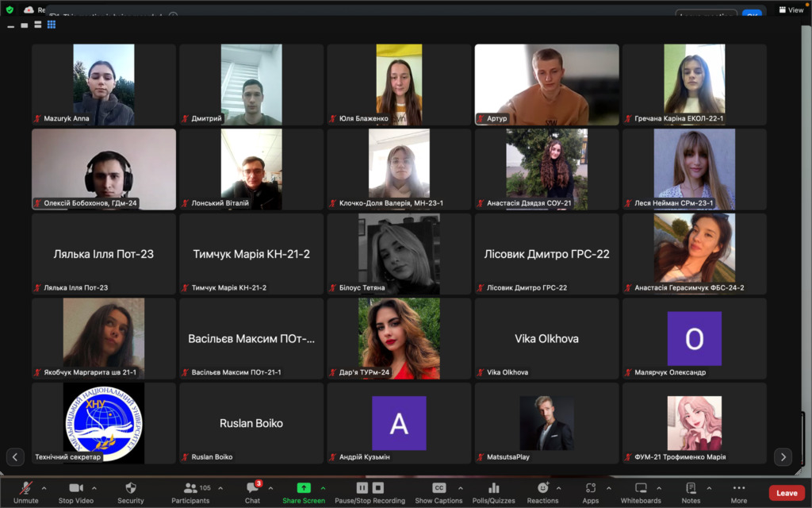The height and width of the screenshot is (508, 812).
Task: Open the Security shield icon
Action: (x=131, y=487)
